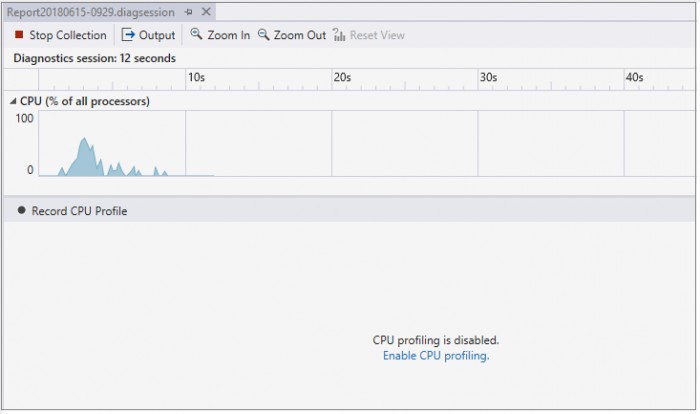Close the Report20180615-0929.diagsession tab
This screenshot has height=414, width=700.
[x=206, y=12]
